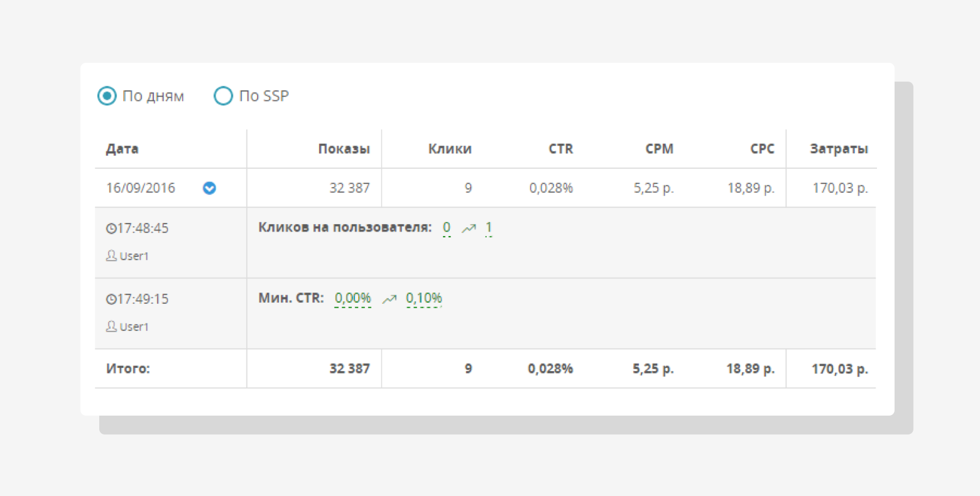Click user icon in the 17:49:15 entry
This screenshot has width=980, height=496.
click(111, 326)
